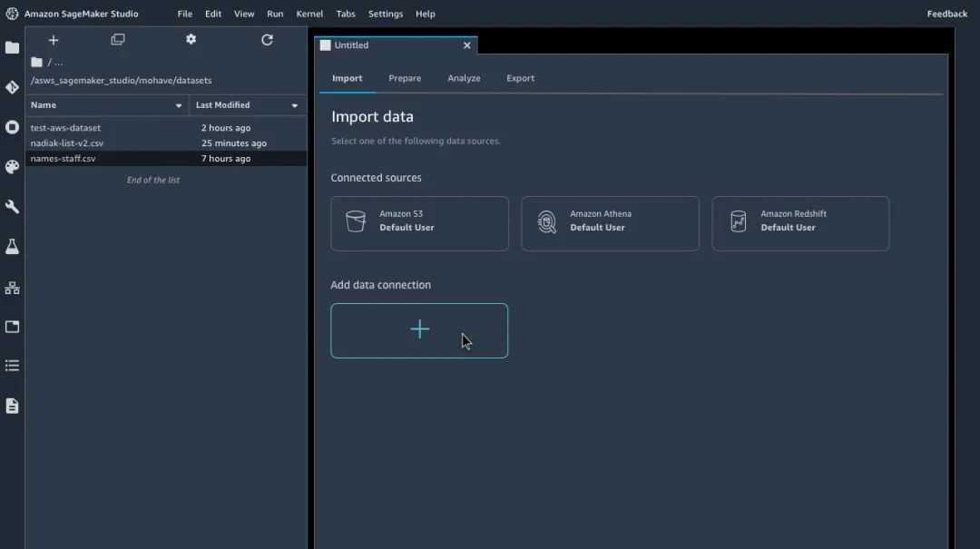
Task: Click the datasets path breadcrumb
Action: click(121, 80)
